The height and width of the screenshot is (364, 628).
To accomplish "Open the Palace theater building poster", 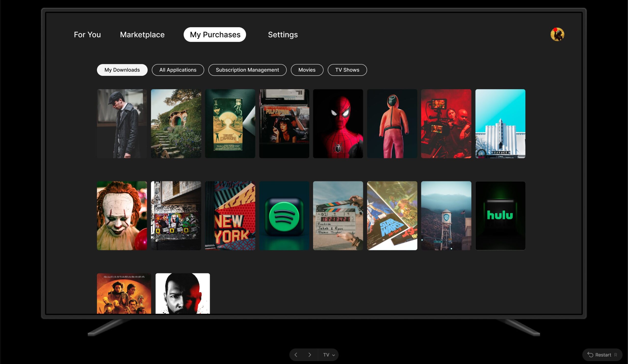I will coord(500,124).
